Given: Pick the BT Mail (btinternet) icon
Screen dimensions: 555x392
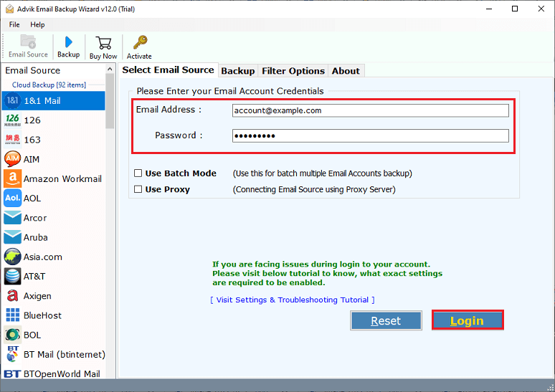Looking at the screenshot, I should click(x=12, y=355).
